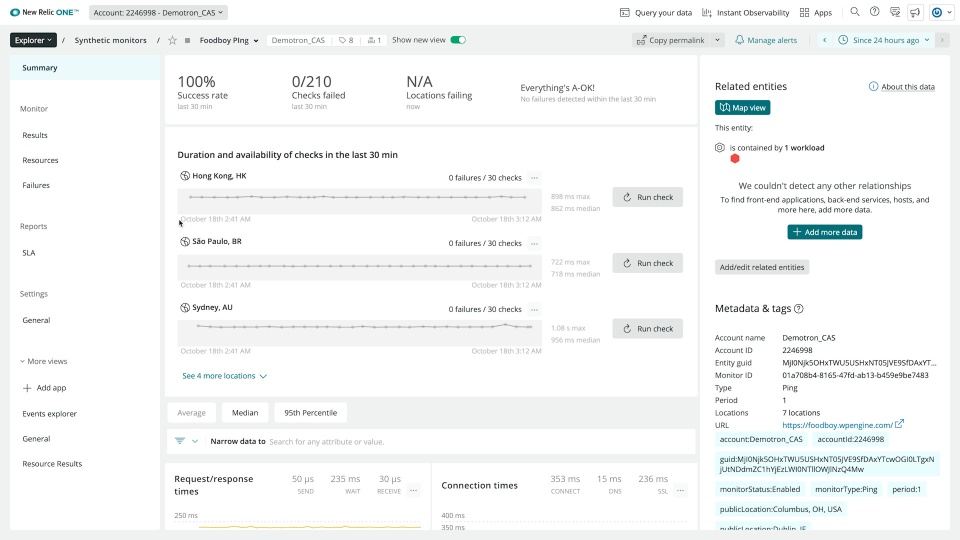Open the Explorer dropdown

click(33, 40)
